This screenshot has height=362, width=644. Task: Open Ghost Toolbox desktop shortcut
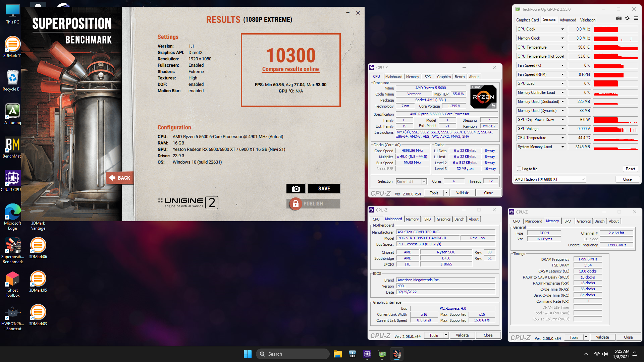tap(12, 284)
